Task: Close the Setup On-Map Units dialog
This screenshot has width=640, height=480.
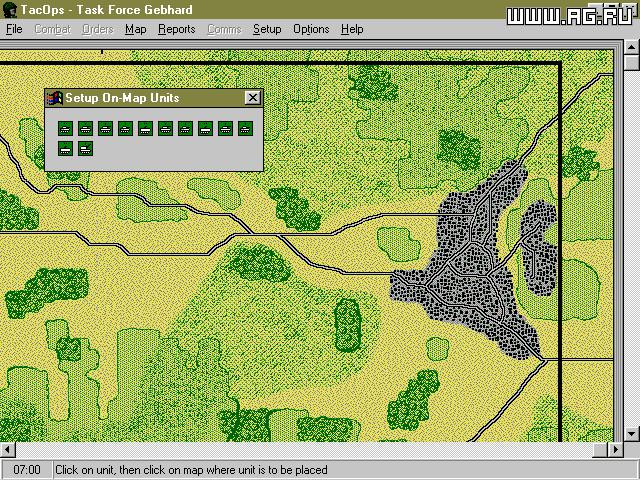Action: [253, 98]
